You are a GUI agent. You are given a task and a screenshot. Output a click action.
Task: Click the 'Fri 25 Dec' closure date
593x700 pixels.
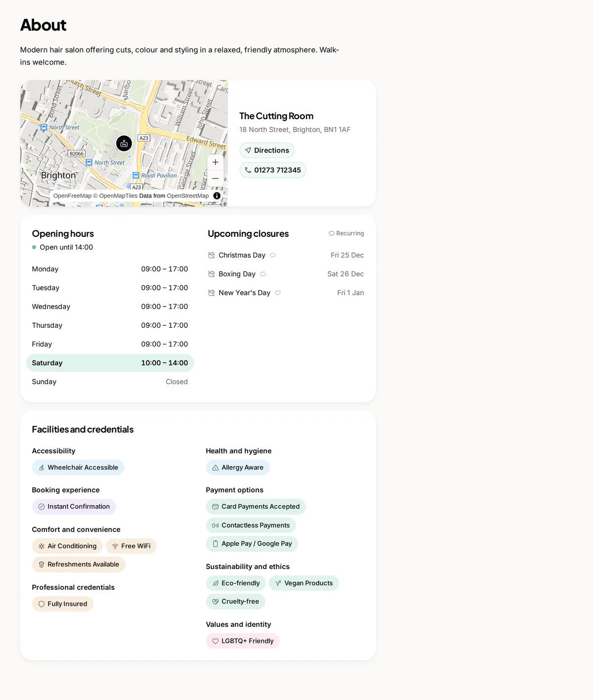[347, 255]
